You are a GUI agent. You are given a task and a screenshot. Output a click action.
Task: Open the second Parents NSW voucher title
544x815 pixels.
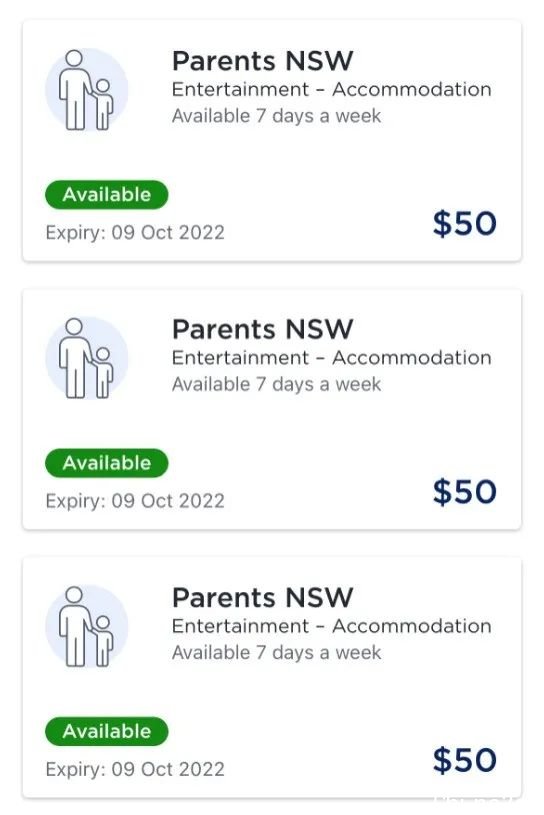pyautogui.click(x=262, y=330)
